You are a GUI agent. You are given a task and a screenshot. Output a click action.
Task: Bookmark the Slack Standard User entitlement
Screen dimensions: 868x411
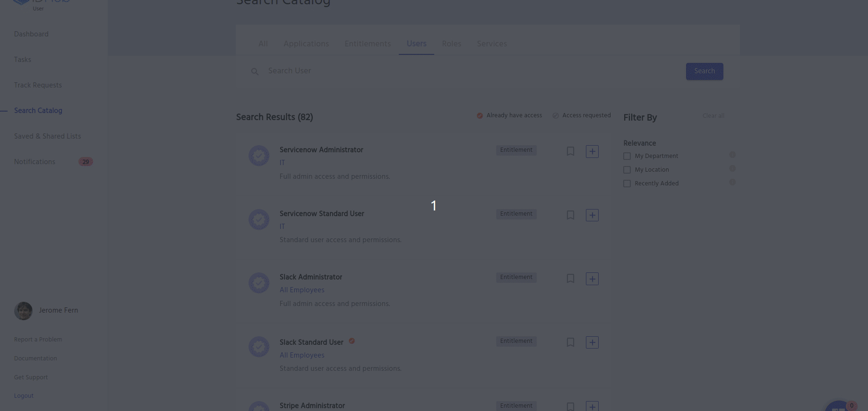(x=570, y=342)
